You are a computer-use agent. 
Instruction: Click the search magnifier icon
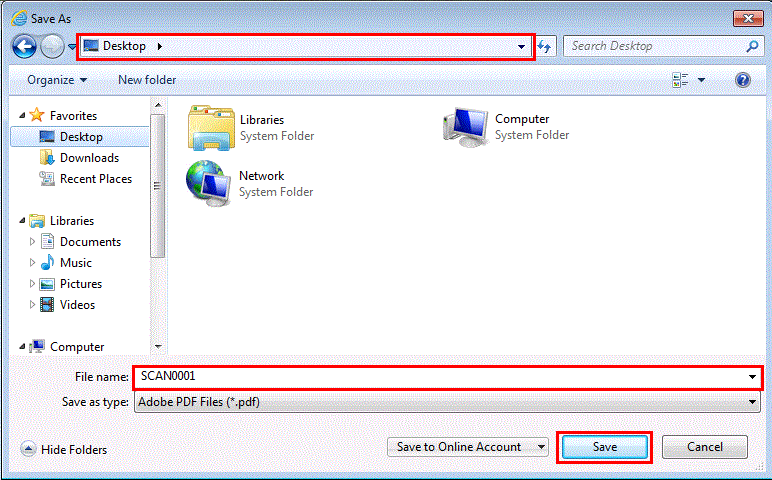(752, 46)
